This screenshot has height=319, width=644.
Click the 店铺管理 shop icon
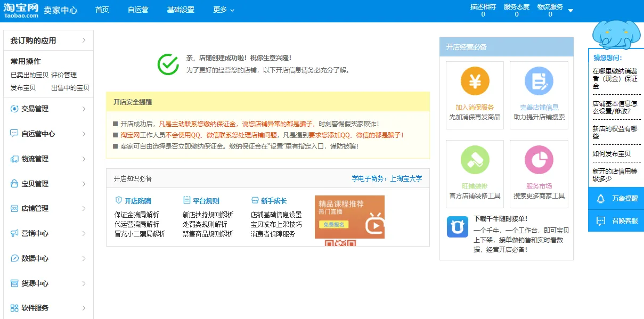pos(14,208)
